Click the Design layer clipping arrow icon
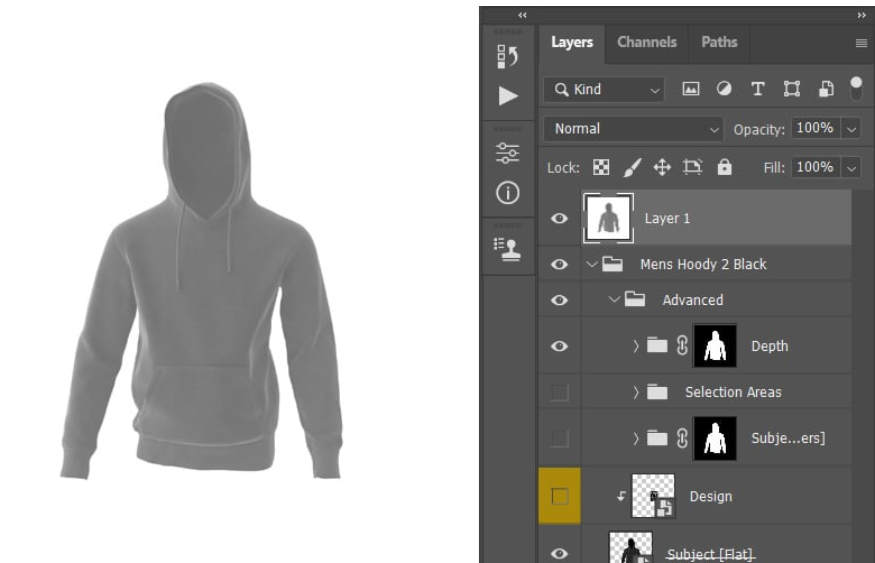 point(621,495)
